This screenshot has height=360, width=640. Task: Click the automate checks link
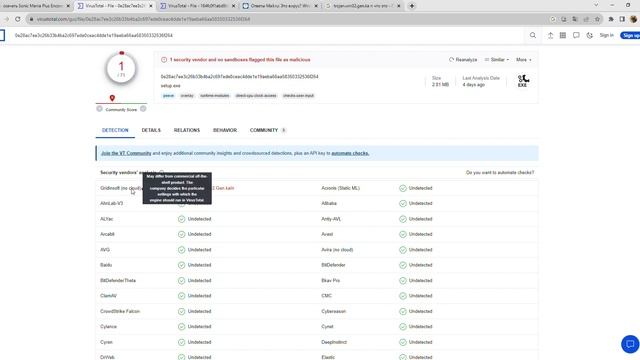pyautogui.click(x=350, y=153)
